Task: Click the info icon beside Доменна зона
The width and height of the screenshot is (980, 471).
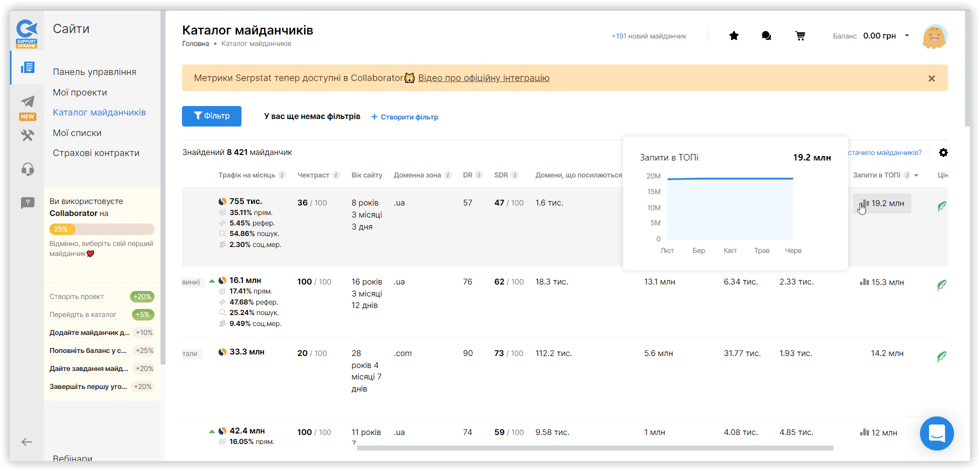Action: coord(448,175)
